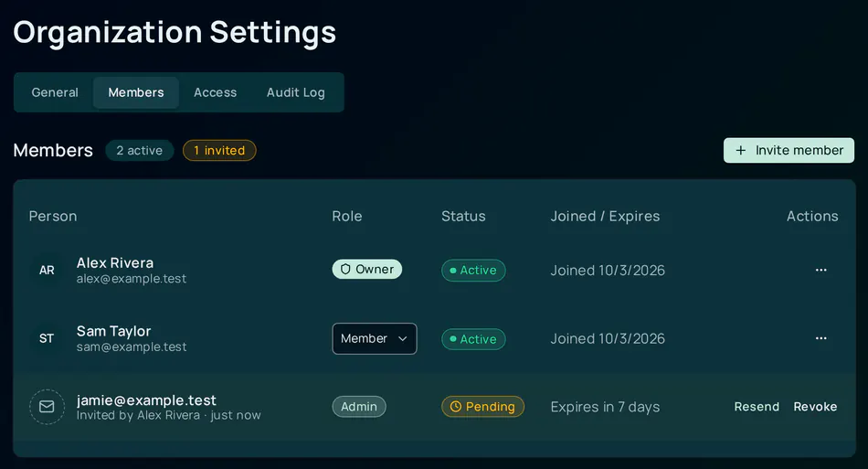Open actions menu for Alex Rivera

tap(821, 271)
